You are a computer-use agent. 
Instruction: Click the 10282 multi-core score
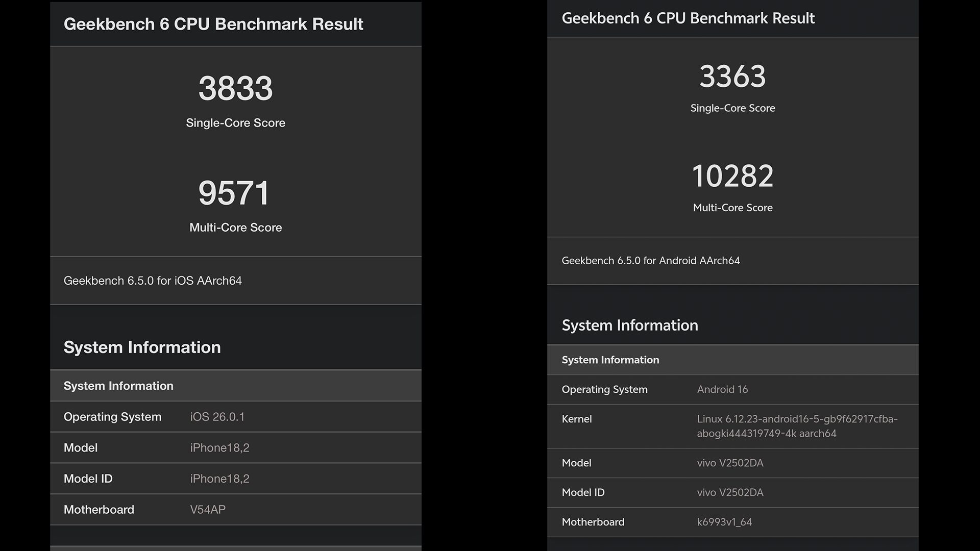[x=732, y=176]
